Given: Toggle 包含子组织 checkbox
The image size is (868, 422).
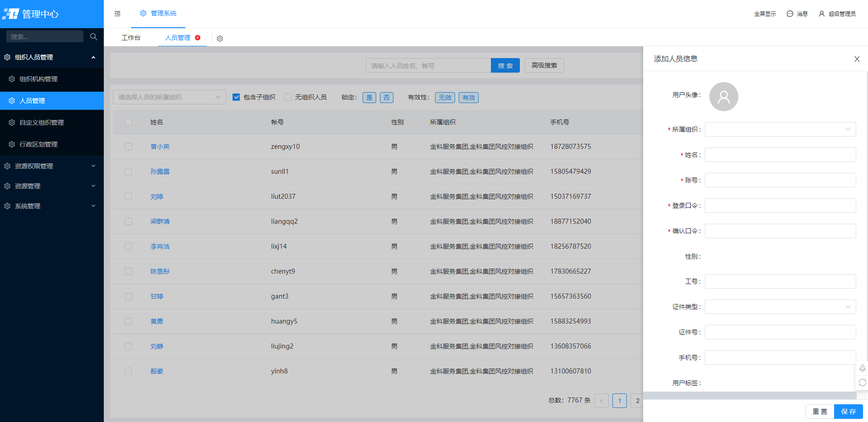Looking at the screenshot, I should point(236,97).
